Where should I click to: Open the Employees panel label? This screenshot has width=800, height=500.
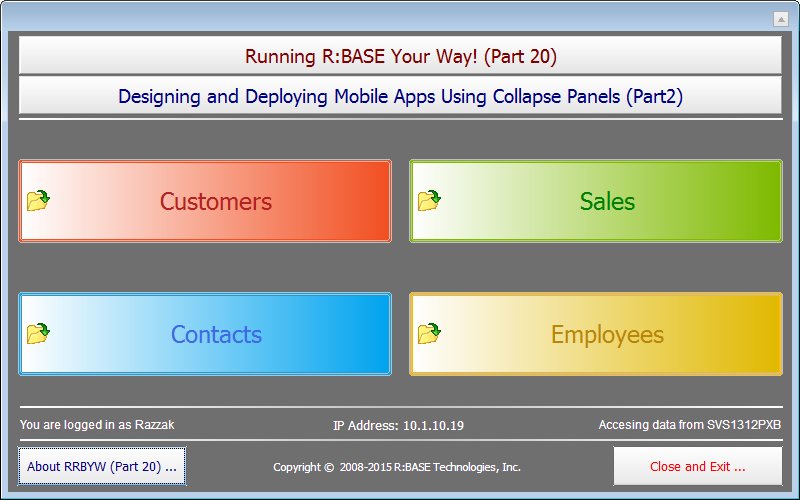(x=607, y=335)
